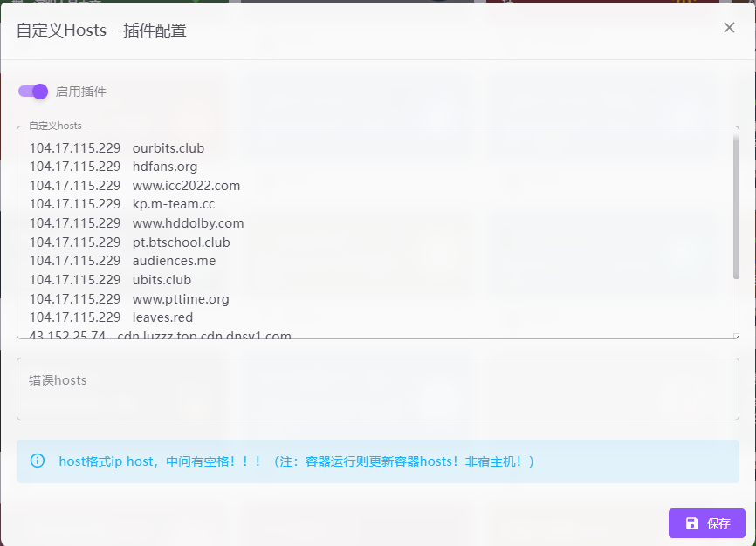Click the www.pttime.org host entry
The width and height of the screenshot is (756, 546).
[x=181, y=299]
